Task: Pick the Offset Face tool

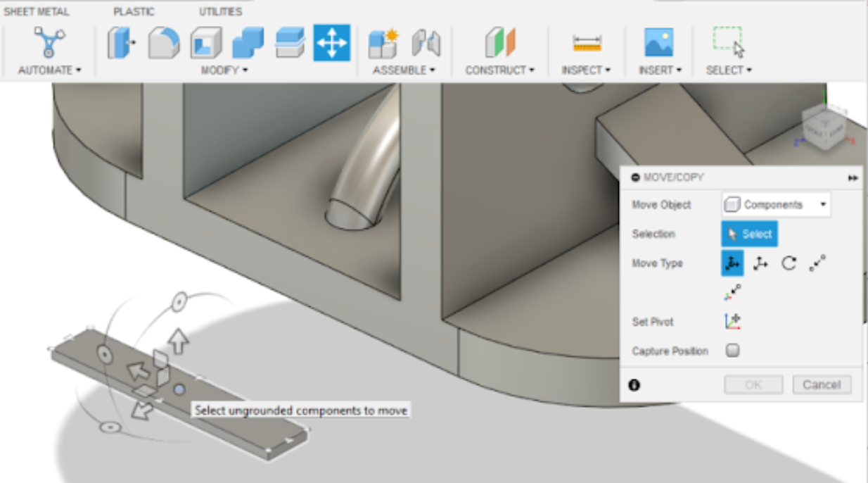Action: 290,43
